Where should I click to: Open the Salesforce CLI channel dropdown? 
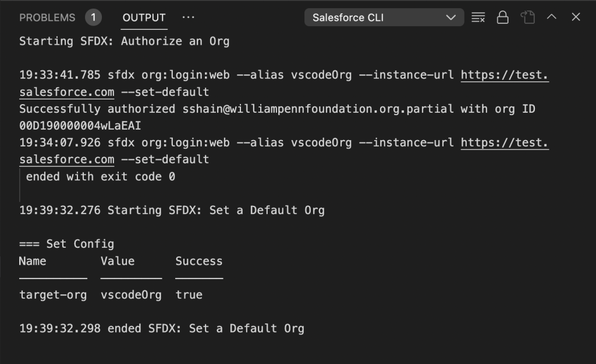point(384,17)
